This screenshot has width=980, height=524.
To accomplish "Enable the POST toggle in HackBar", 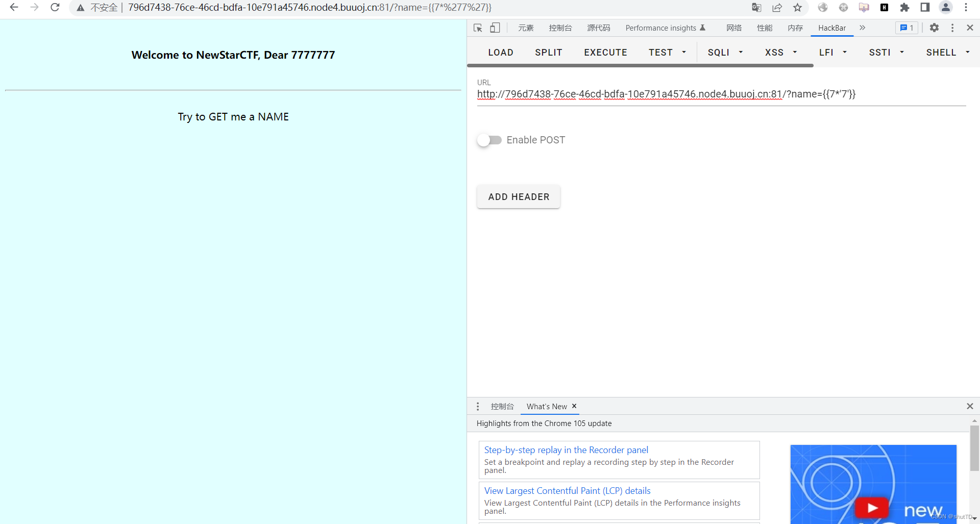I will [489, 140].
